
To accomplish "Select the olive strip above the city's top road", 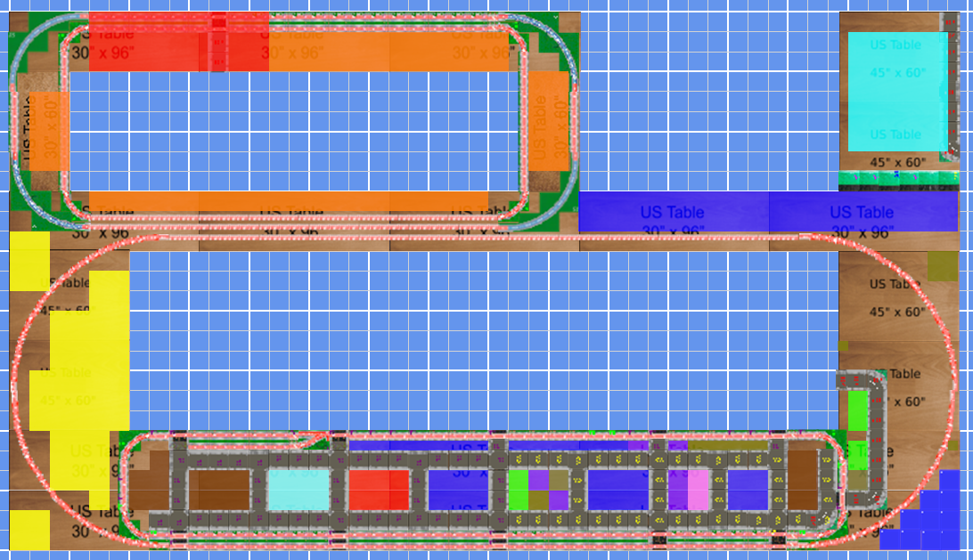I will (x=729, y=445).
